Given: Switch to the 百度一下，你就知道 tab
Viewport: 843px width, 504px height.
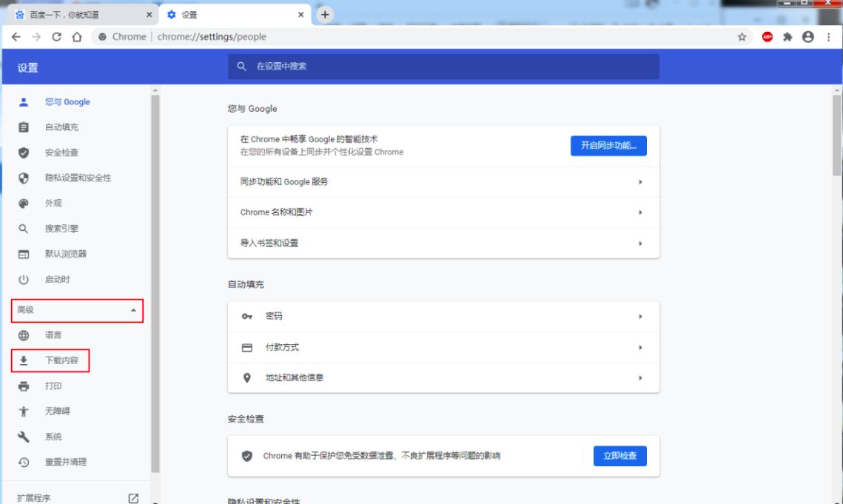Looking at the screenshot, I should tap(84, 15).
